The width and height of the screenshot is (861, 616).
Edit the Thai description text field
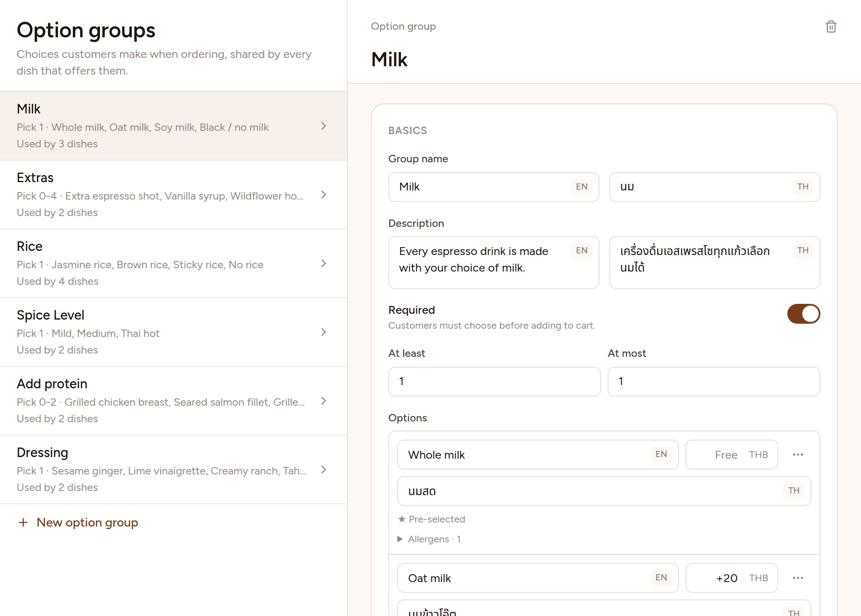point(714,262)
